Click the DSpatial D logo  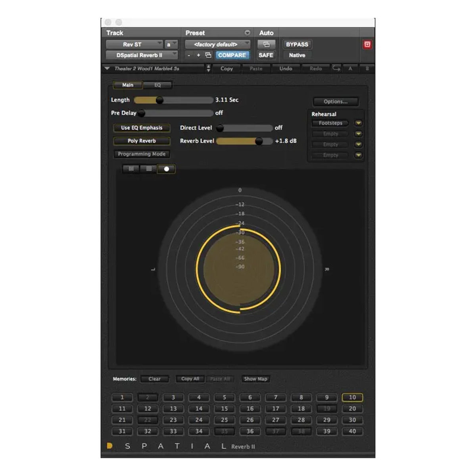click(x=110, y=446)
